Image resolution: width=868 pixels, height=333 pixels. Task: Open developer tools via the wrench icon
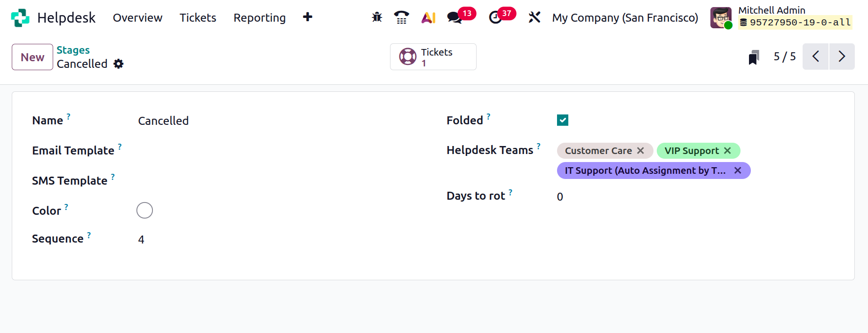[x=534, y=17]
